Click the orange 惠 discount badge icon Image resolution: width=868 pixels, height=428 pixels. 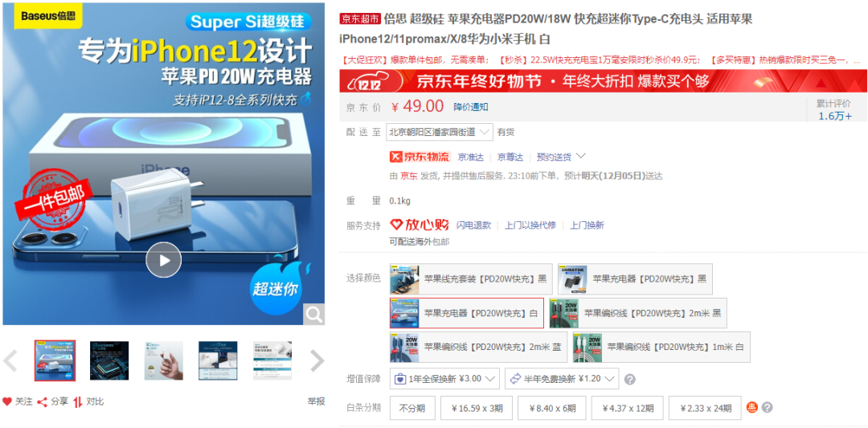pos(752,408)
